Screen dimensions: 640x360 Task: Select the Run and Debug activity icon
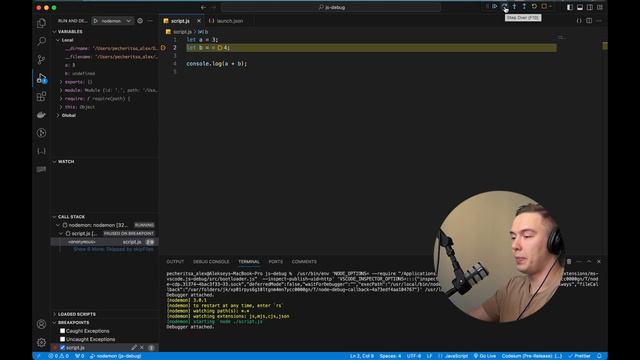(41, 78)
